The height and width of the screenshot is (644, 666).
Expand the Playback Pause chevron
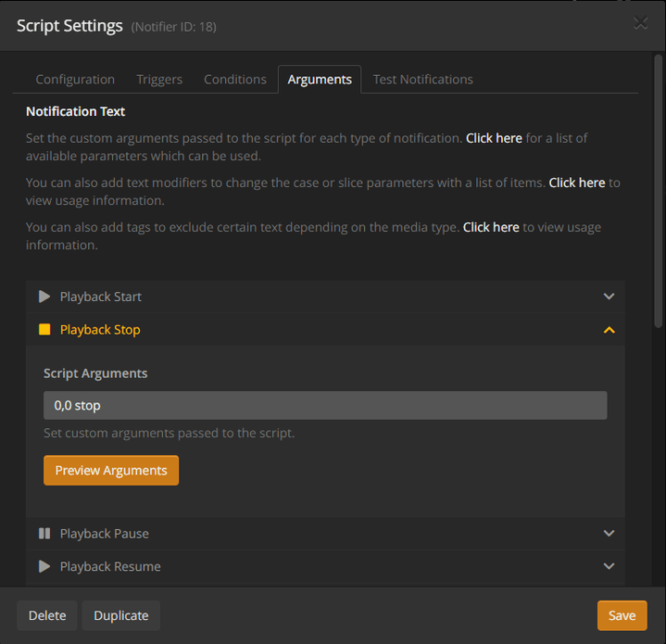click(609, 534)
